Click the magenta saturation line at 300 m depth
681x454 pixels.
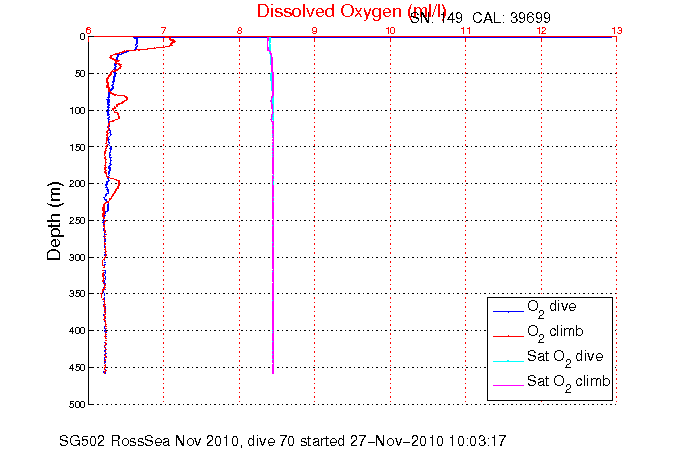point(273,258)
